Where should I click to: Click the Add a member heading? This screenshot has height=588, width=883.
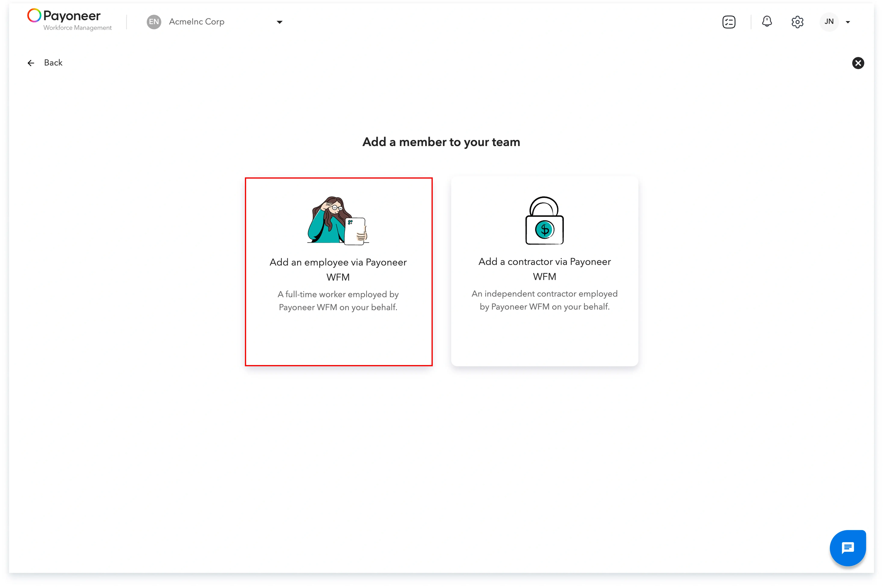pyautogui.click(x=441, y=142)
